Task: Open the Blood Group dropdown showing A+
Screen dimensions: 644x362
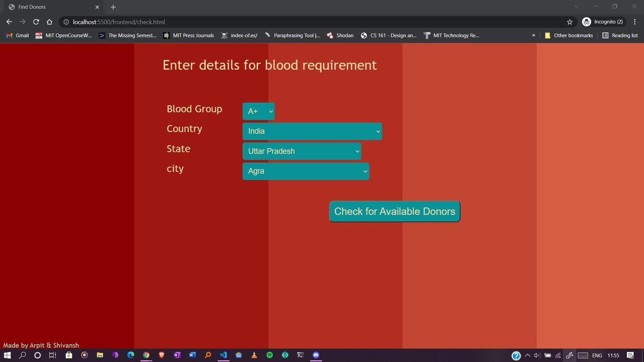Action: point(258,111)
